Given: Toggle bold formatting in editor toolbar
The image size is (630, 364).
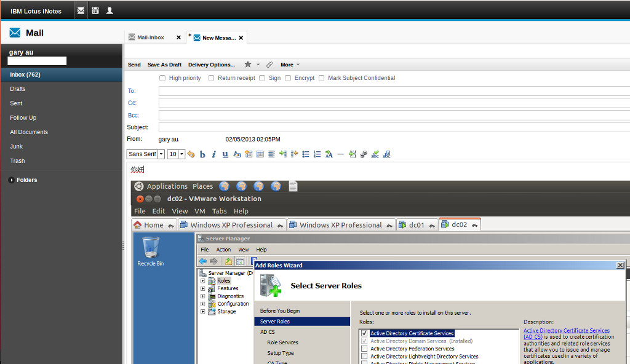Looking at the screenshot, I should point(202,154).
